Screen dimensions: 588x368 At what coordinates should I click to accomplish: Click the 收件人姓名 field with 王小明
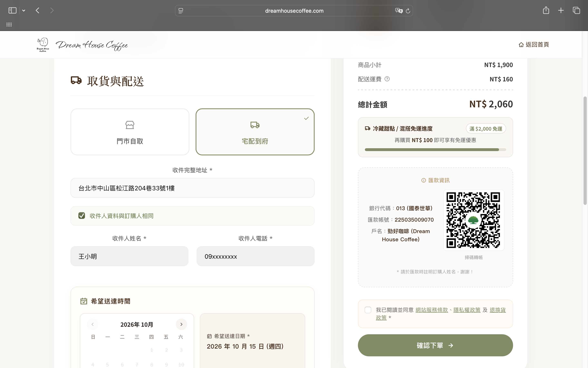point(129,256)
